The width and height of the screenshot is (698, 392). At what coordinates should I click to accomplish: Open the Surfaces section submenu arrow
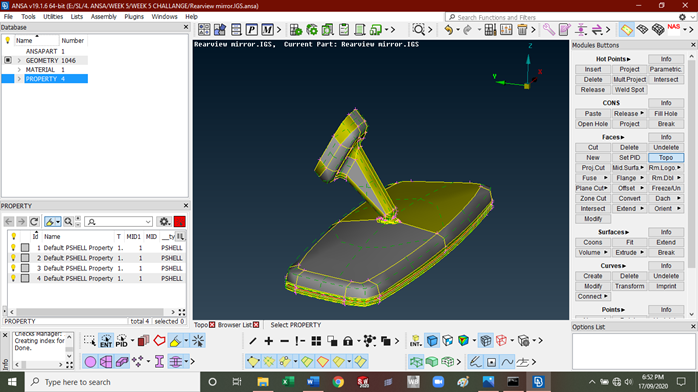pyautogui.click(x=627, y=232)
